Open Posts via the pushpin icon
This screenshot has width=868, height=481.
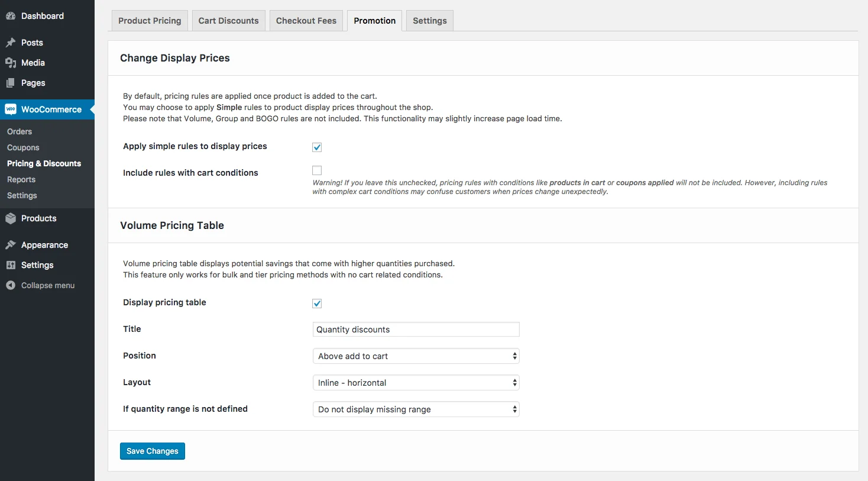11,43
